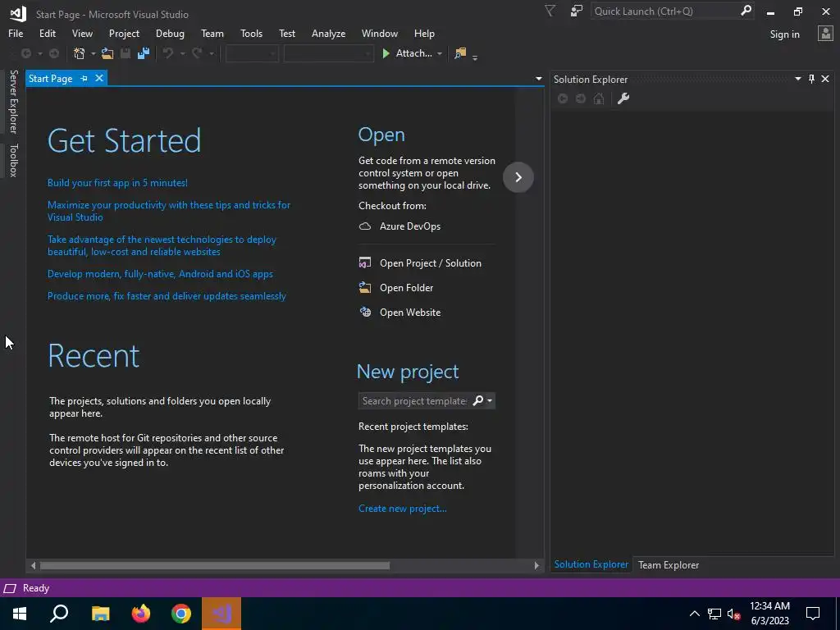The width and height of the screenshot is (840, 630).
Task: Click Solution Explorer Forward icon
Action: pyautogui.click(x=581, y=98)
